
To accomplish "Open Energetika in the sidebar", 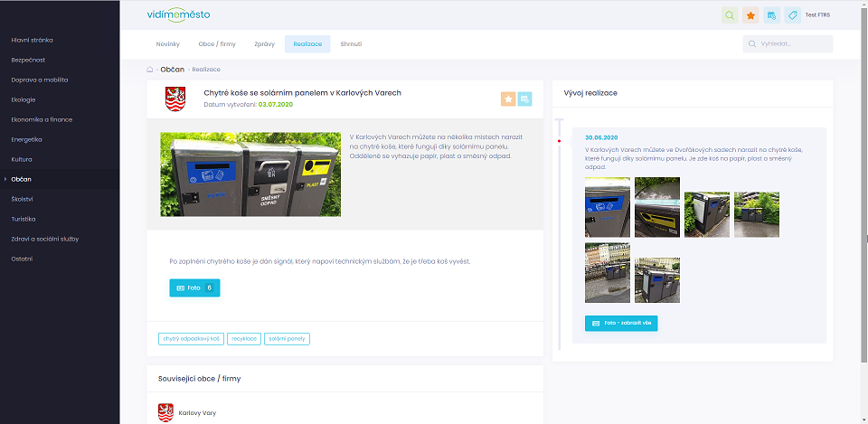I will point(27,139).
